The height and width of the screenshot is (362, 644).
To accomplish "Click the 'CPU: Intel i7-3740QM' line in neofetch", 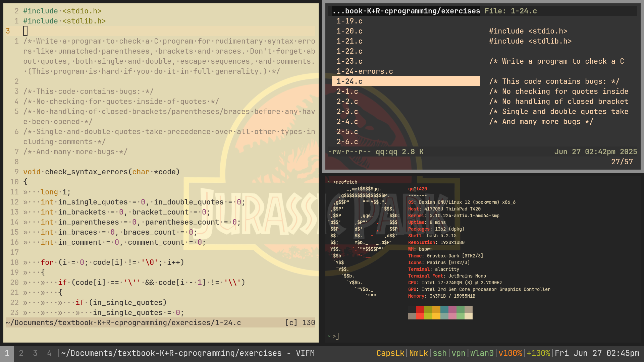I will [455, 283].
